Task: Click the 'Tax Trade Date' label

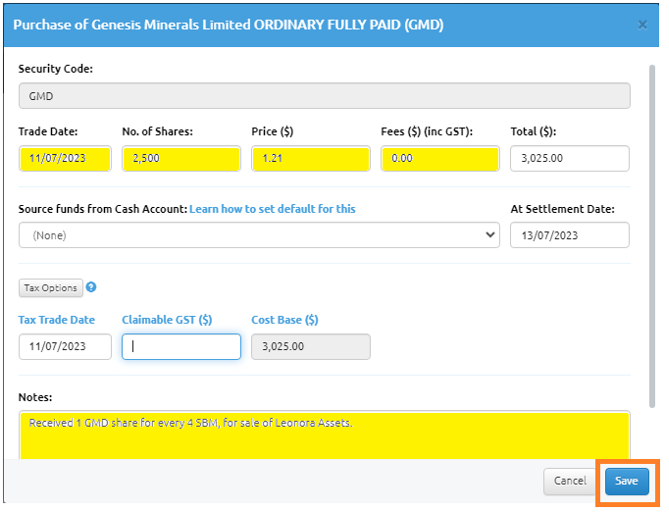Action: tap(57, 320)
